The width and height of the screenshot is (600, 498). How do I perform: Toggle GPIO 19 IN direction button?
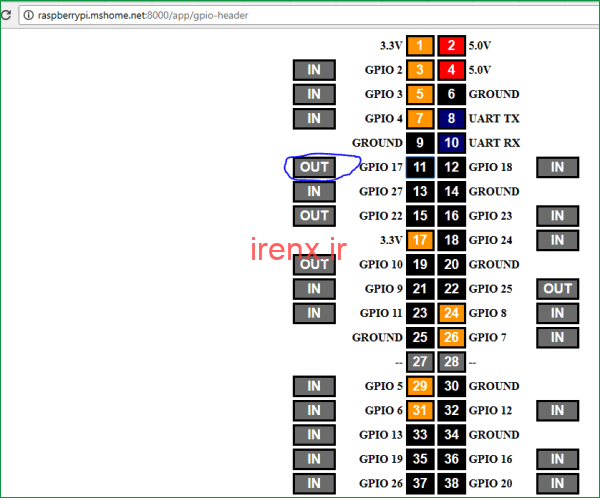click(314, 459)
